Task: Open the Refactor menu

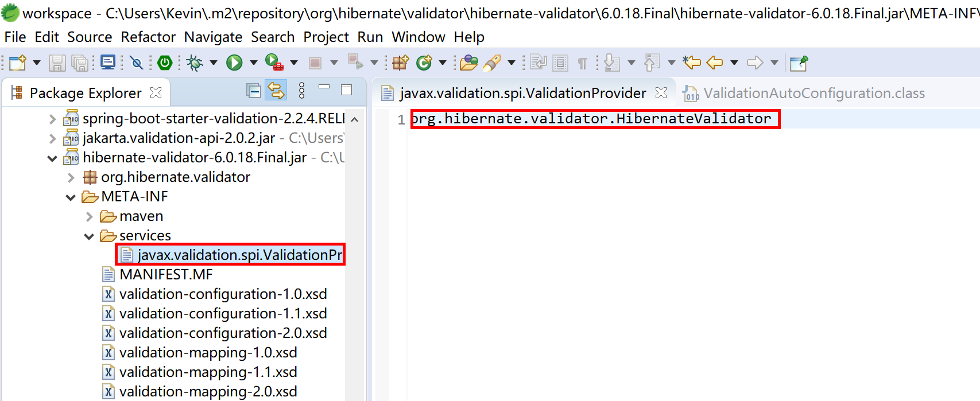Action: (x=148, y=37)
